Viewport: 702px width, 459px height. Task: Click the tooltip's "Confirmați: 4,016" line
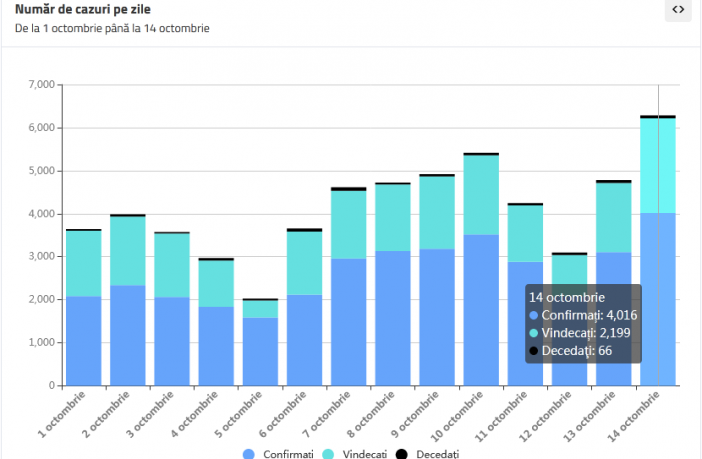[584, 315]
